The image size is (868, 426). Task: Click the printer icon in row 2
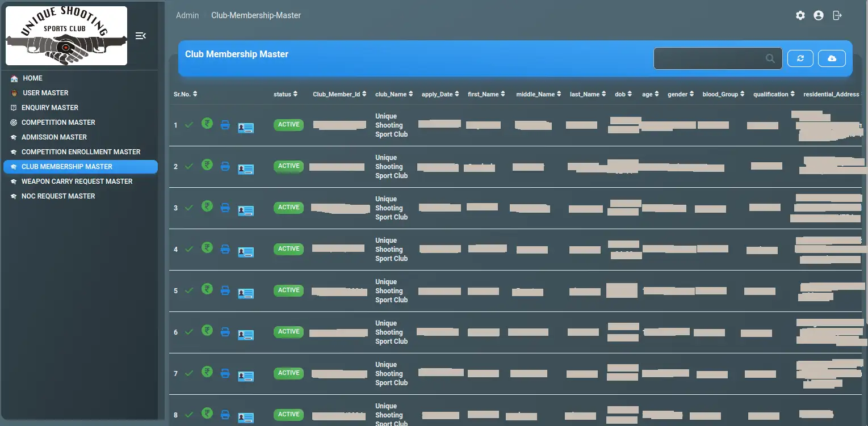coord(225,166)
